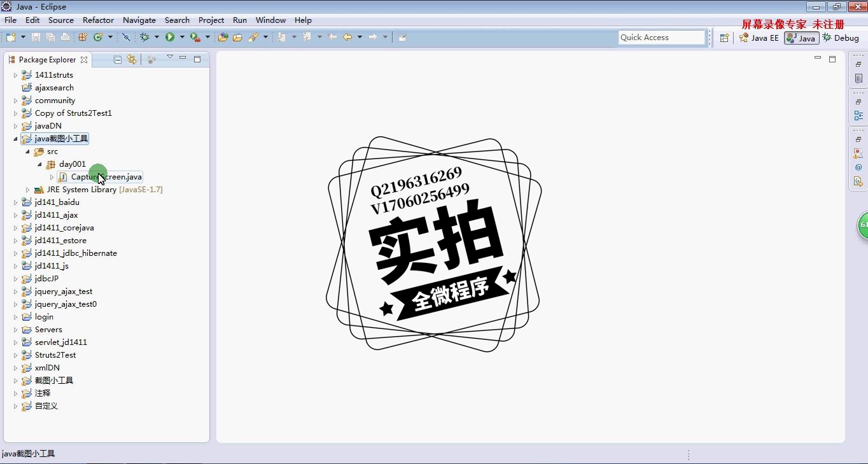Click the Previous Annotation icon
868x464 pixels.
click(x=307, y=37)
